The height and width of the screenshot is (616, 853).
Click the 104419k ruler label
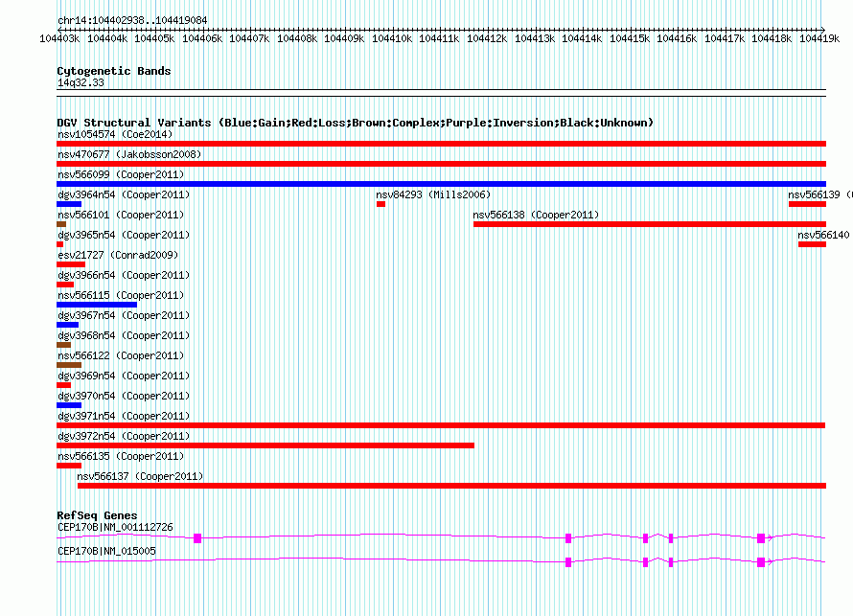click(819, 38)
